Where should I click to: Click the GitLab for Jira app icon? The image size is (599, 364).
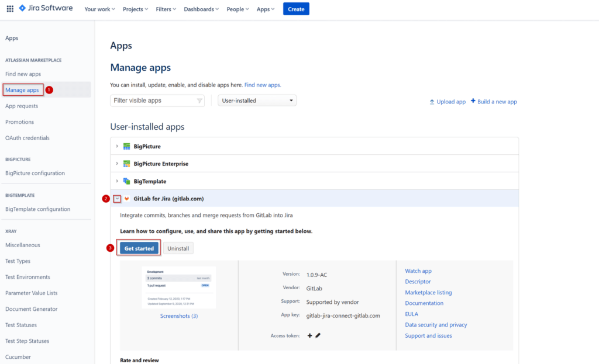point(128,199)
